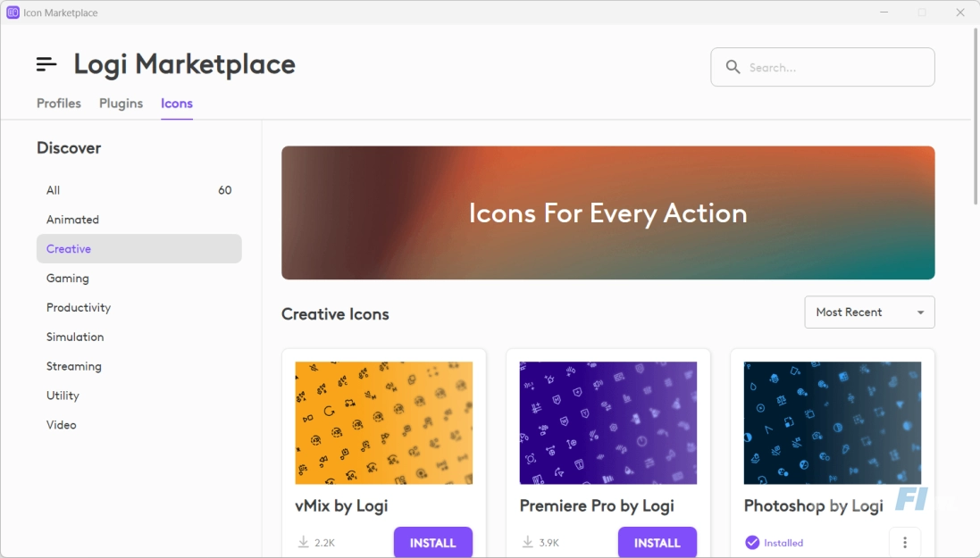Click the Icon Marketplace app icon in title bar
The image size is (980, 558).
click(x=13, y=12)
